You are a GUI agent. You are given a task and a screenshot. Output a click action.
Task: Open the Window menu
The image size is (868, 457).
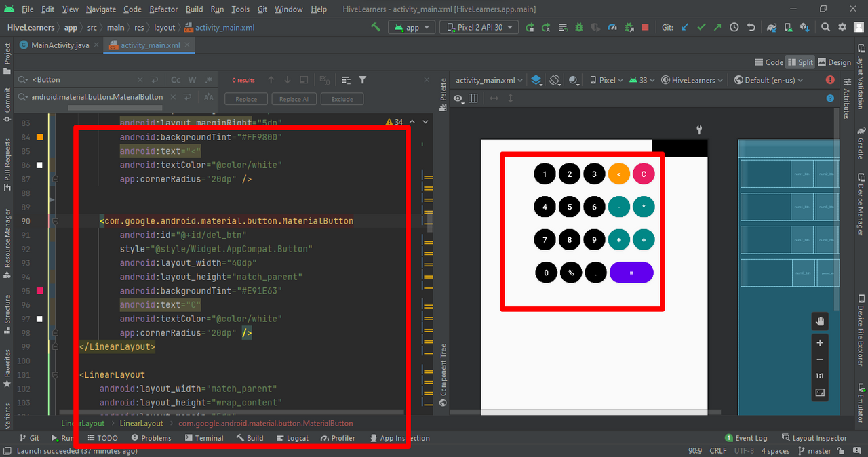(289, 9)
